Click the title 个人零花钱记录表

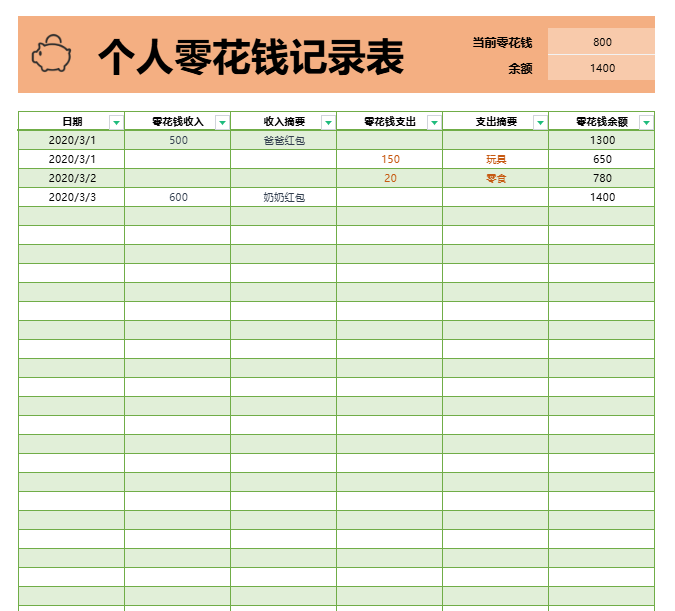(x=251, y=58)
